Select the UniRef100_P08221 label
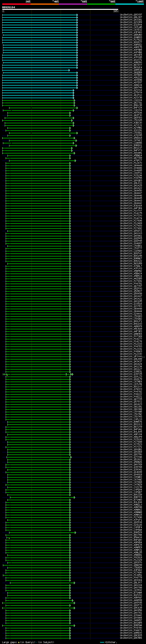Viewport: 146px width, 644px height. point(131,397)
